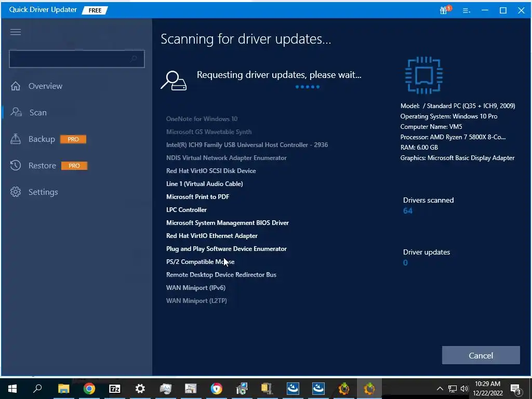The width and height of the screenshot is (532, 399).
Task: Select 'NDIS Virtual Network Adapter Enumerator' entry
Action: pos(227,158)
